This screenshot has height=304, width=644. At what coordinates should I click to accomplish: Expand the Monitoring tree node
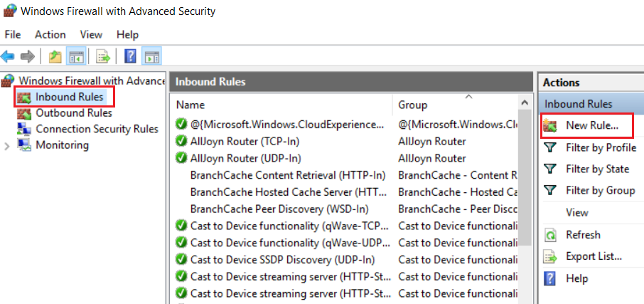tap(7, 146)
